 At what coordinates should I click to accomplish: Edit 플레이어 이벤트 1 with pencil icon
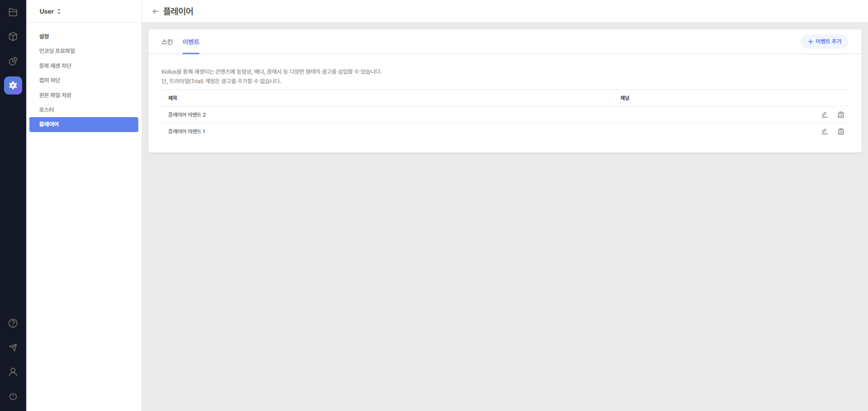pos(824,132)
